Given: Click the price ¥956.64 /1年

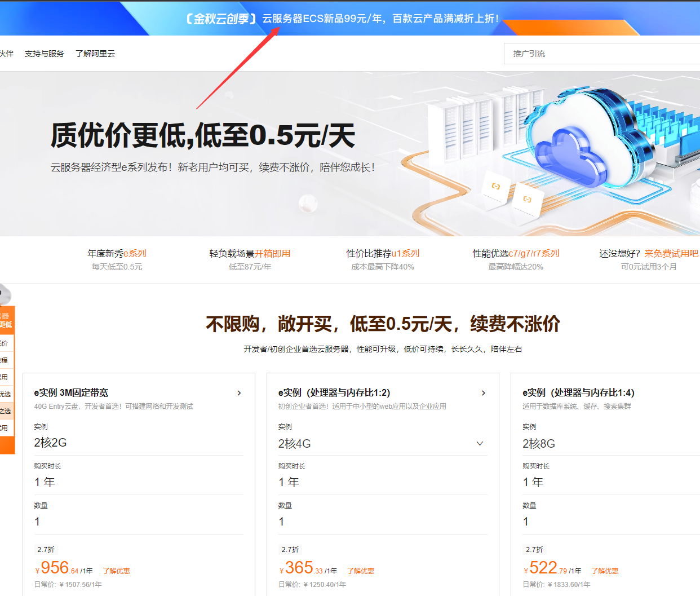Looking at the screenshot, I should [x=64, y=568].
